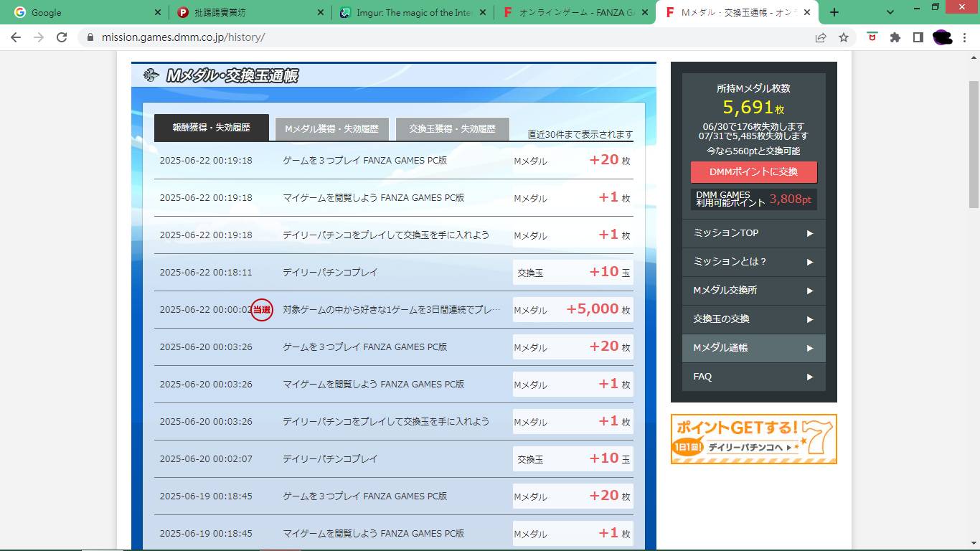Click 07/31で5,485枚失効します notice

click(753, 136)
